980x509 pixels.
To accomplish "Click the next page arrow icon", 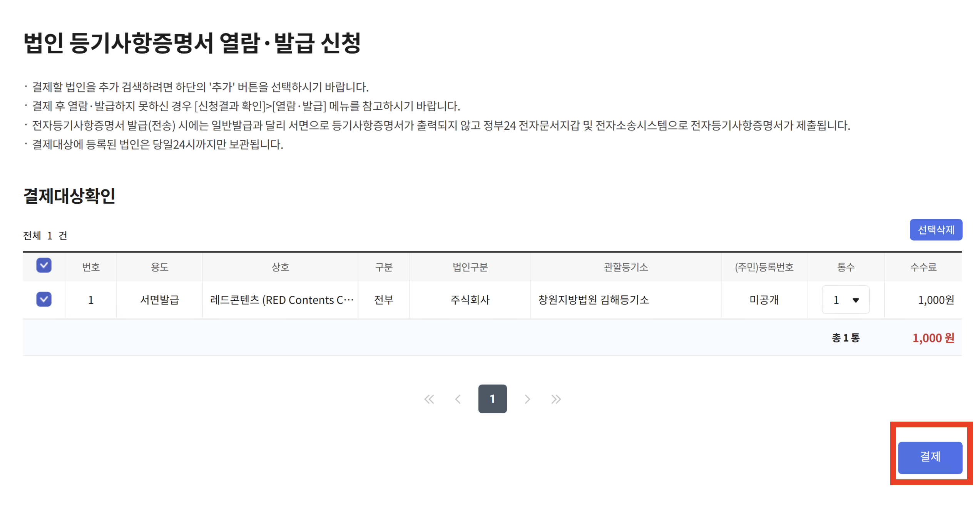I will click(x=527, y=399).
